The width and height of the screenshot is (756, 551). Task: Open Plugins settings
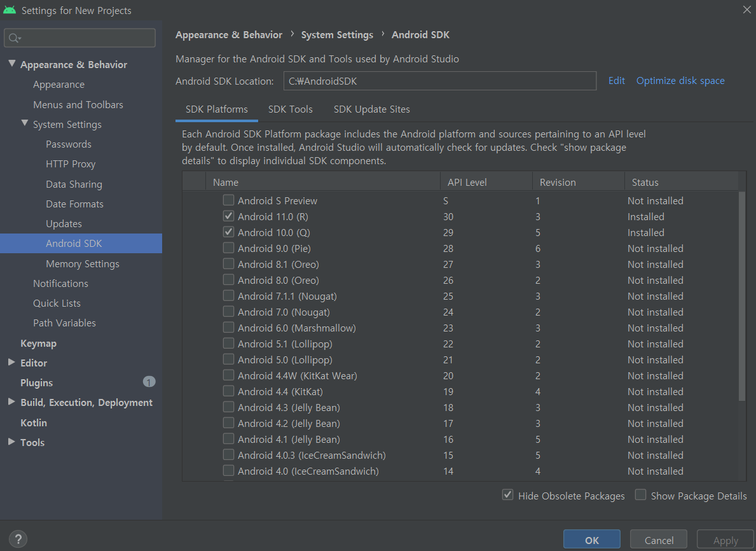pyautogui.click(x=37, y=382)
